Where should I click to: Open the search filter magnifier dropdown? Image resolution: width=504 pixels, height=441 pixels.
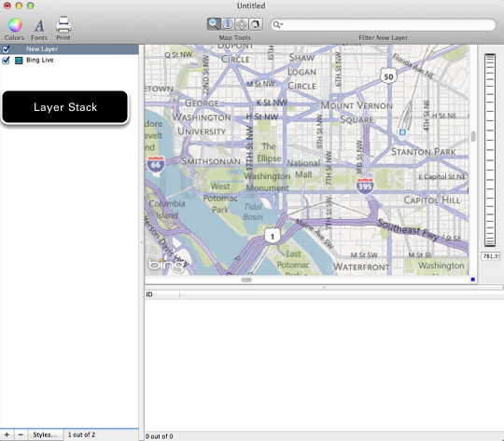278,25
